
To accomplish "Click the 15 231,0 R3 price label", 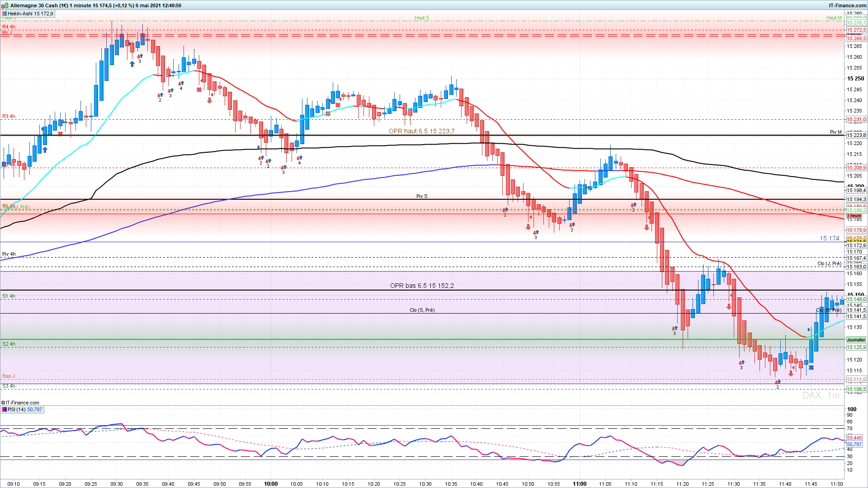I will pyautogui.click(x=856, y=120).
